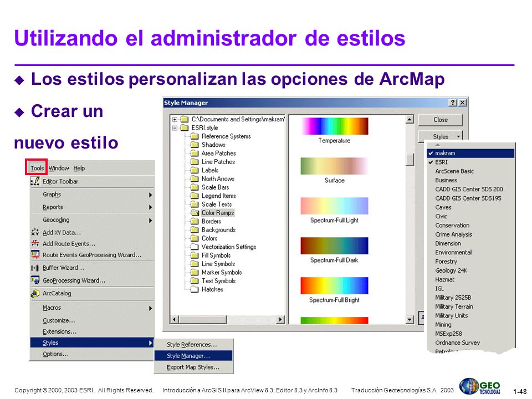Collapse the ESRI.style tree node

pyautogui.click(x=175, y=128)
